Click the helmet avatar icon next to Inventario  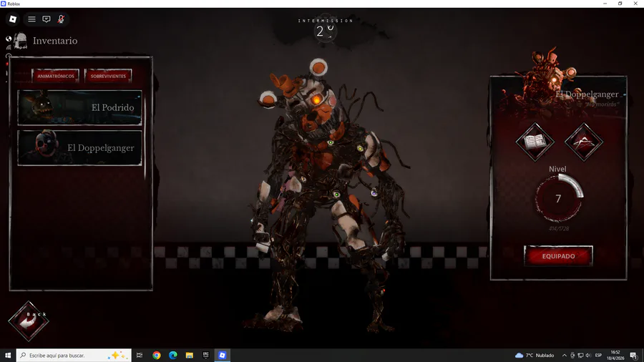pyautogui.click(x=20, y=41)
